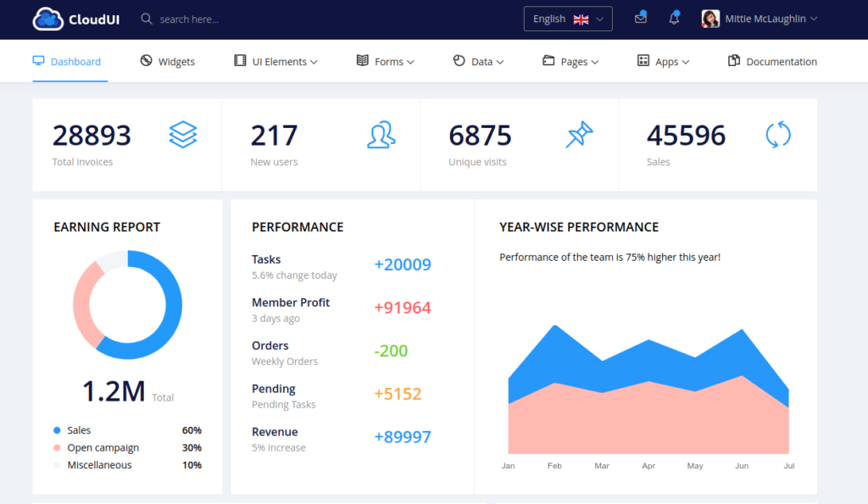This screenshot has width=868, height=504.
Task: Open the Widgets menu item
Action: click(167, 61)
